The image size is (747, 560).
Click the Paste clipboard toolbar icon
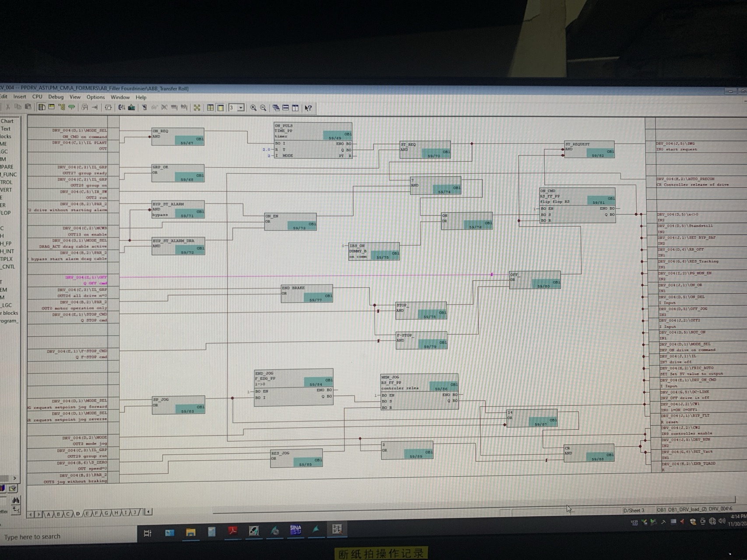[28, 107]
